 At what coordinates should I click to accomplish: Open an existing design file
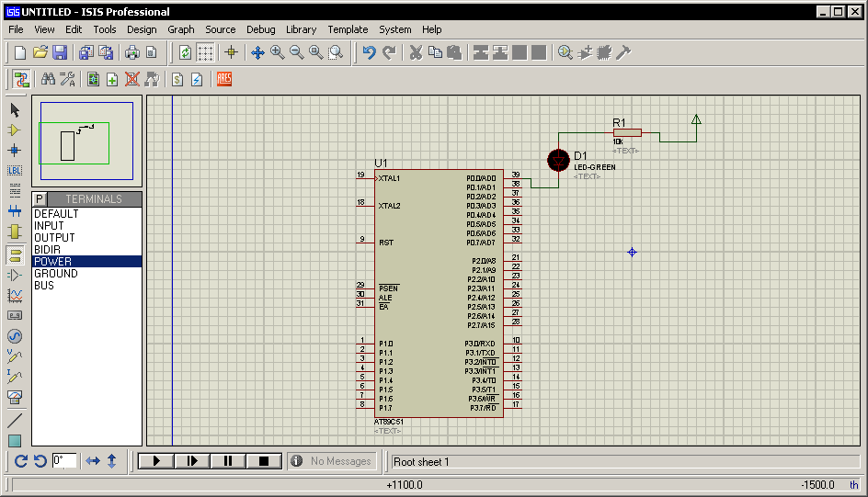(40, 52)
